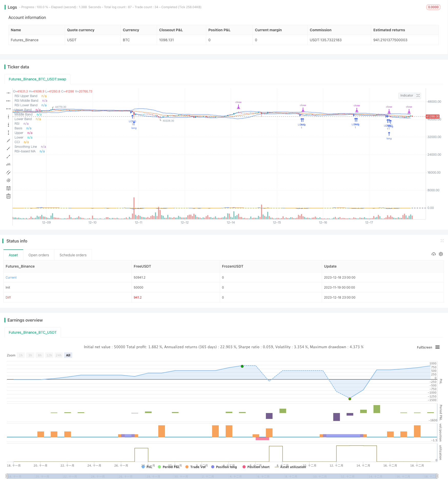Viewport: 448px width, 486px height.
Task: Select the vertical segment drawing tool
Action: click(x=8, y=133)
